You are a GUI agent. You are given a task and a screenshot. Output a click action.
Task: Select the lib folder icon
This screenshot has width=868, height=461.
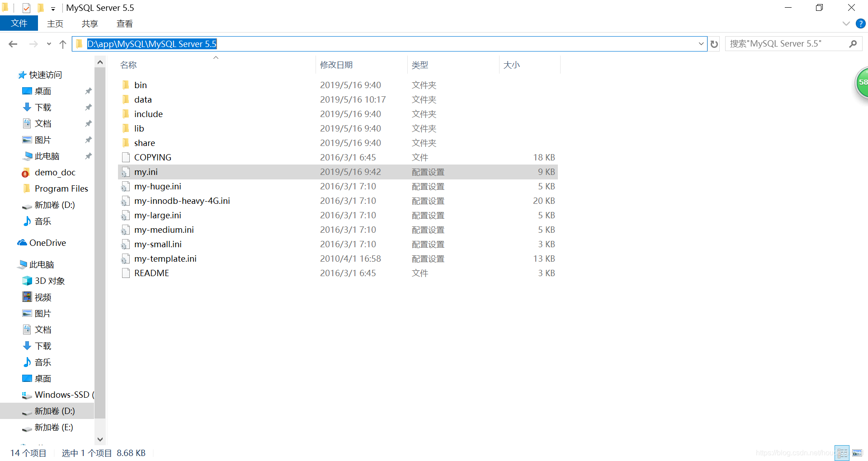(126, 128)
